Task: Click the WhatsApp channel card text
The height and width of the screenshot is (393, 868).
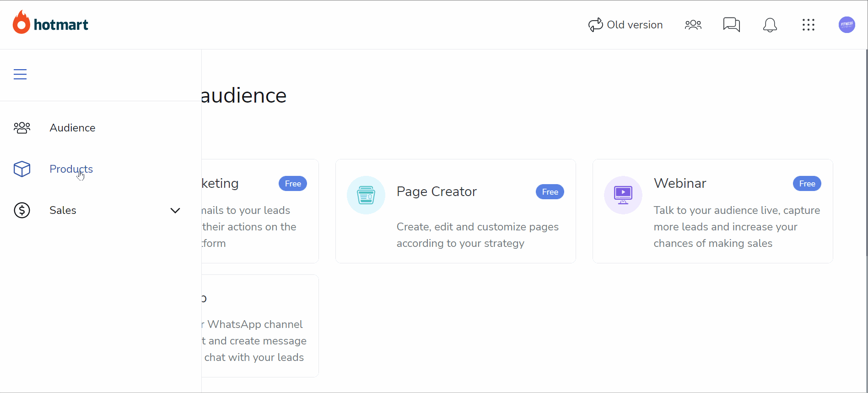Action: [x=254, y=341]
